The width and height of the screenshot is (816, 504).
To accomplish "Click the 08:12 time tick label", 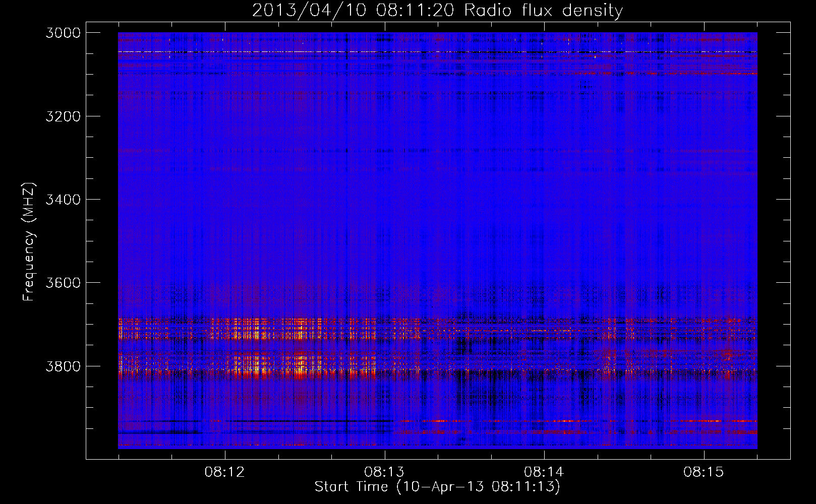I will (x=224, y=472).
